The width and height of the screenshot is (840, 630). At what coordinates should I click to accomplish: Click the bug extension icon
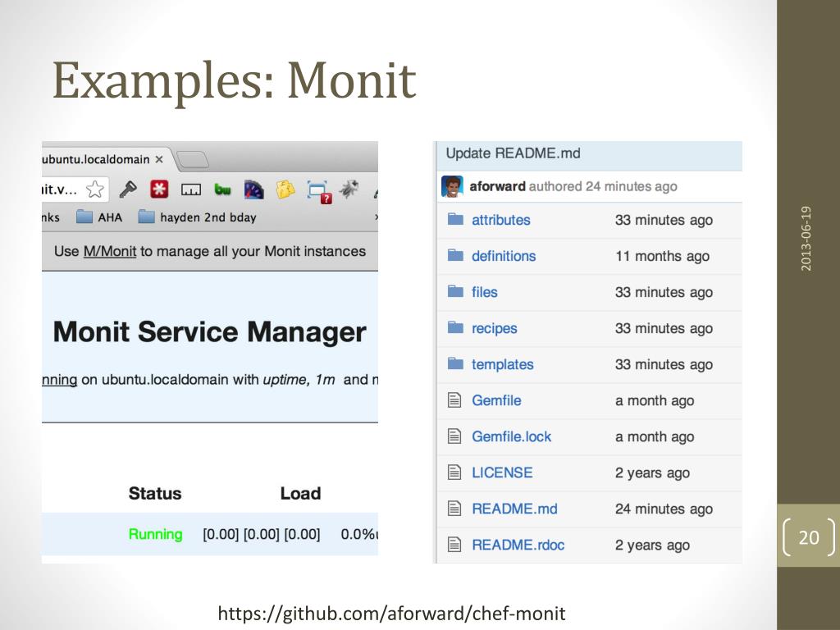[349, 189]
